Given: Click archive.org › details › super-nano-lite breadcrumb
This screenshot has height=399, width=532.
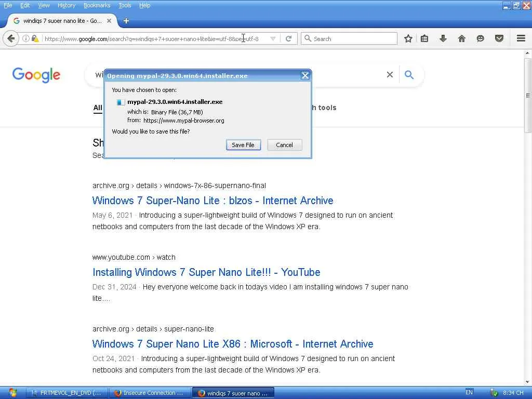Looking at the screenshot, I should pyautogui.click(x=153, y=329).
